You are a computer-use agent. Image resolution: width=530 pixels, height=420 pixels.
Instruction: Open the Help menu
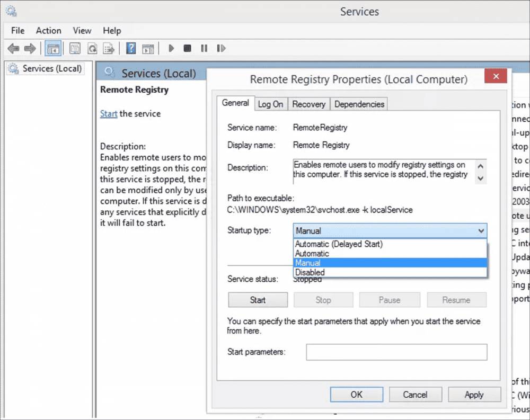coord(112,30)
